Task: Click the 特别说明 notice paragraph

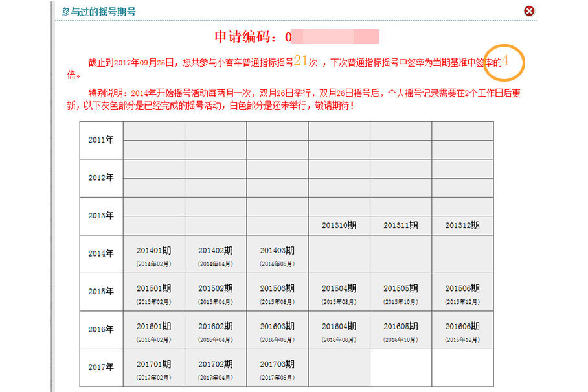Action: pos(293,99)
